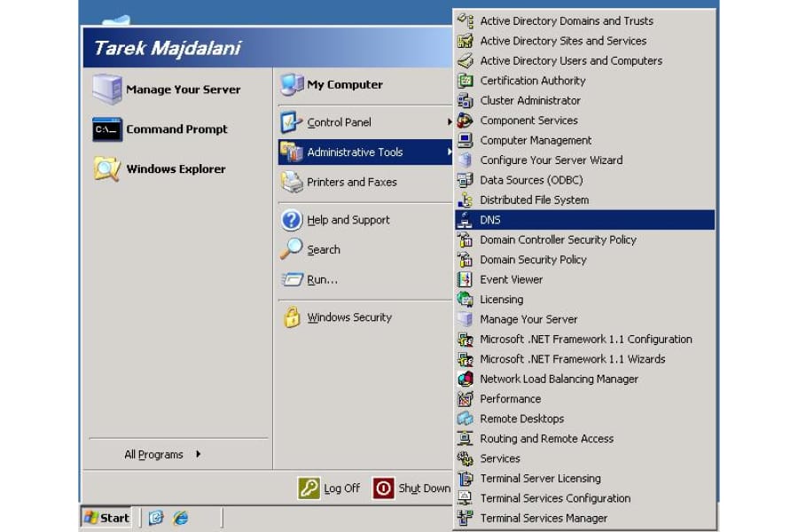Click the Shut Down button
This screenshot has height=532, width=798.
(411, 489)
